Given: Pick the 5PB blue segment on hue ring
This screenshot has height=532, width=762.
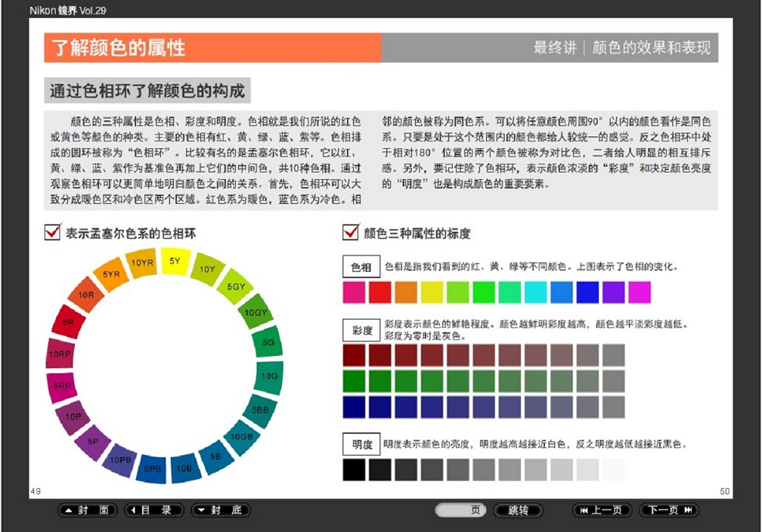Looking at the screenshot, I should click(152, 468).
